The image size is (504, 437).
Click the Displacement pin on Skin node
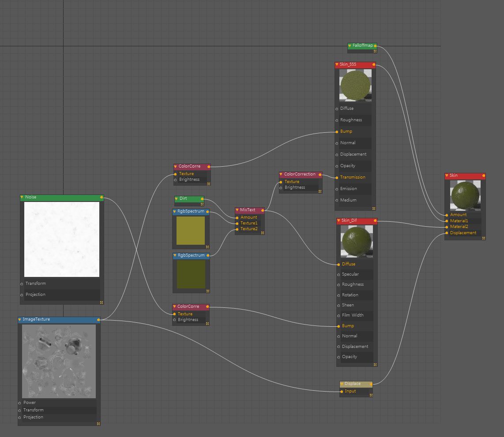[447, 233]
